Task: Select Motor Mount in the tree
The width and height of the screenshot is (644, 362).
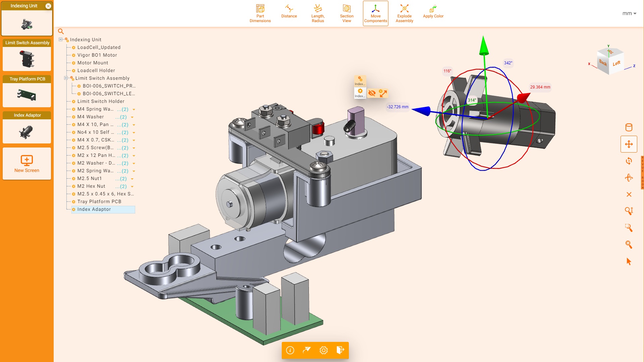Action: coord(93,63)
